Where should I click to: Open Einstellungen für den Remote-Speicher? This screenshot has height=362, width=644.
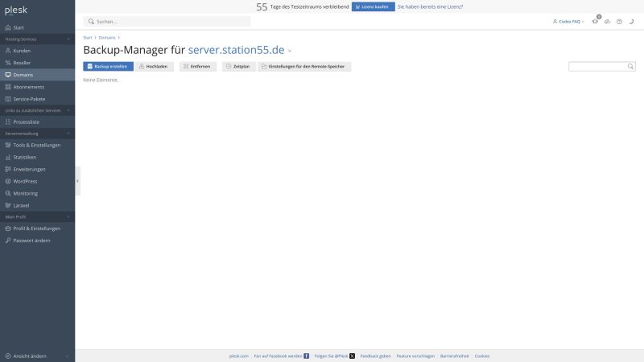(304, 67)
